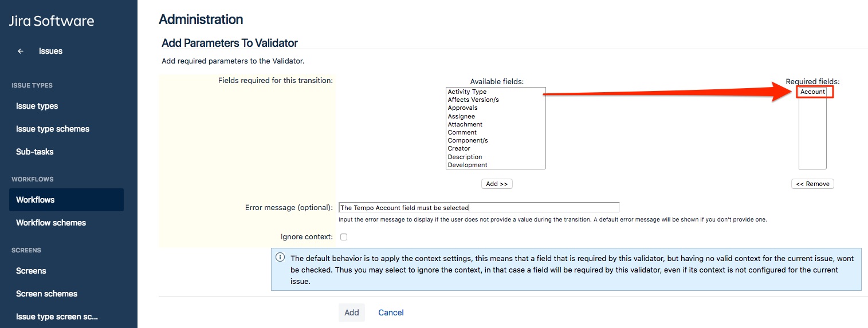This screenshot has height=328, width=868.
Task: Cancel adding the validator parameters
Action: coord(391,313)
